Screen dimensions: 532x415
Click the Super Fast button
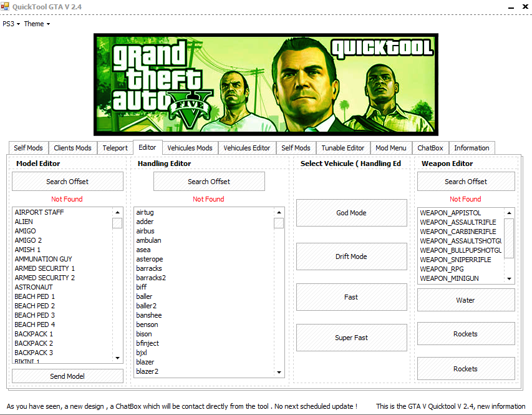[352, 338]
